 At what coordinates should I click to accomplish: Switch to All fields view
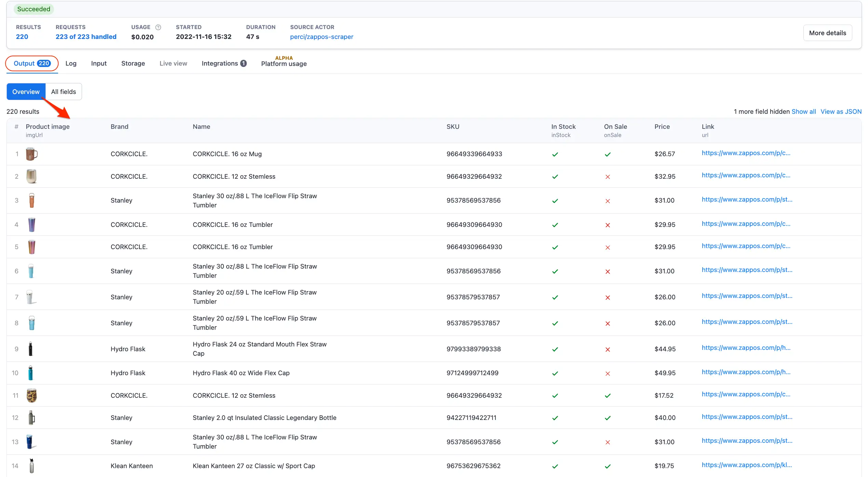[x=64, y=92]
